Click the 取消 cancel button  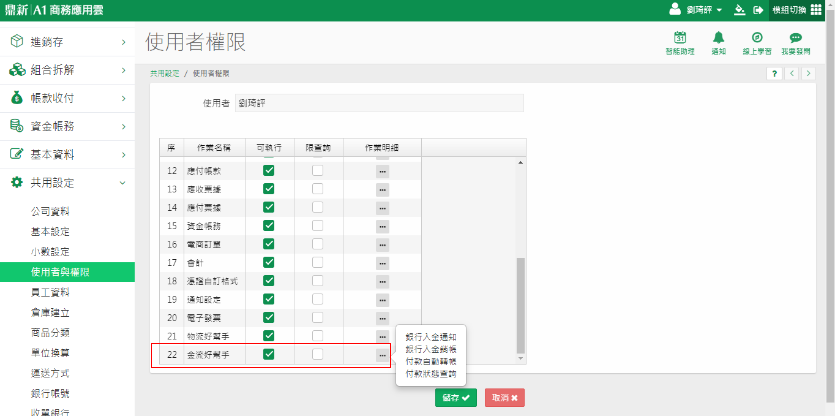[x=505, y=398]
